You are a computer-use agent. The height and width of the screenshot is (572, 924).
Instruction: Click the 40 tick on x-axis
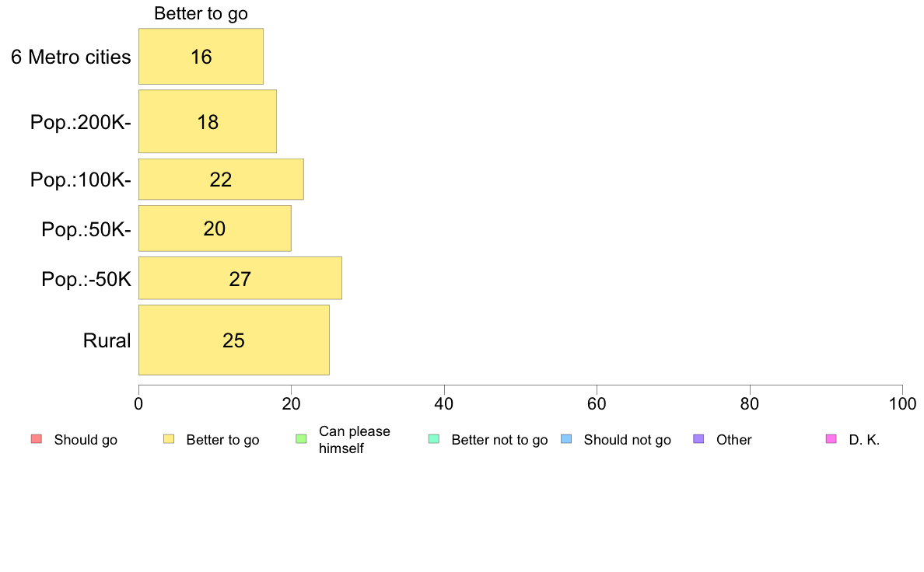click(444, 403)
